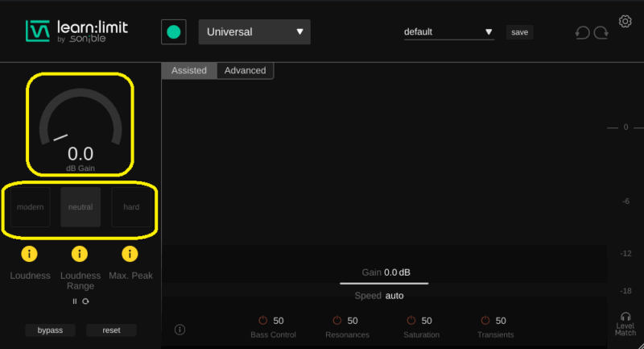Toggle the Saturation power button
Viewport: 644px width, 349px height.
(411, 321)
